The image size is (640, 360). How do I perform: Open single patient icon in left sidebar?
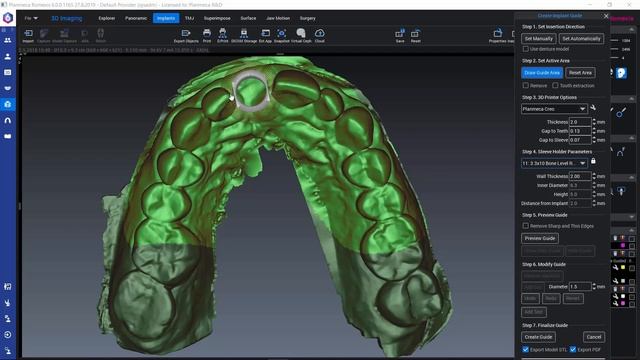(8, 57)
